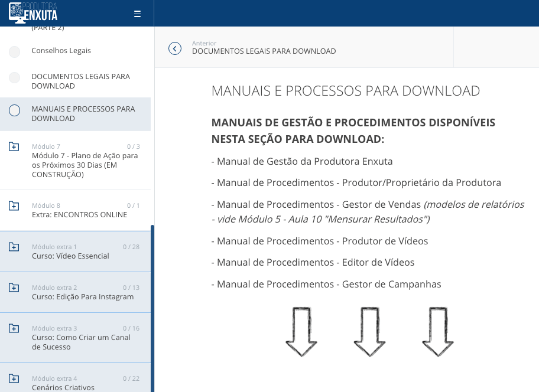This screenshot has height=392, width=539.
Task: Click the Módulo extra 3 label
Action: [54, 328]
